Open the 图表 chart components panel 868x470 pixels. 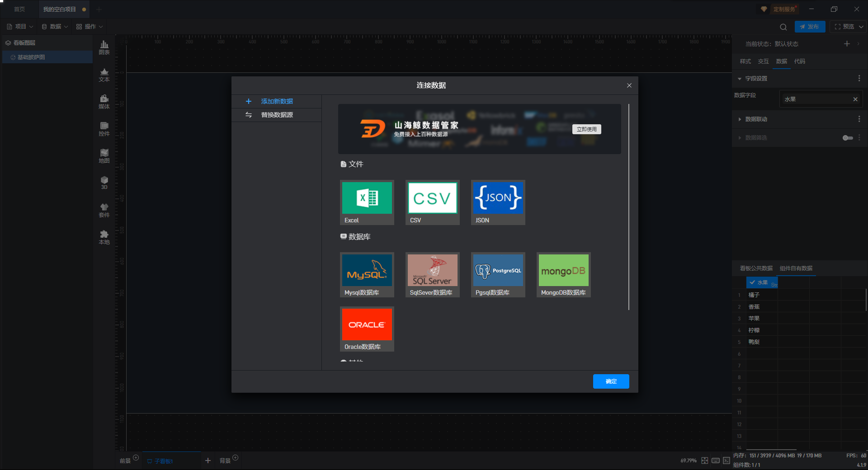[x=104, y=47]
